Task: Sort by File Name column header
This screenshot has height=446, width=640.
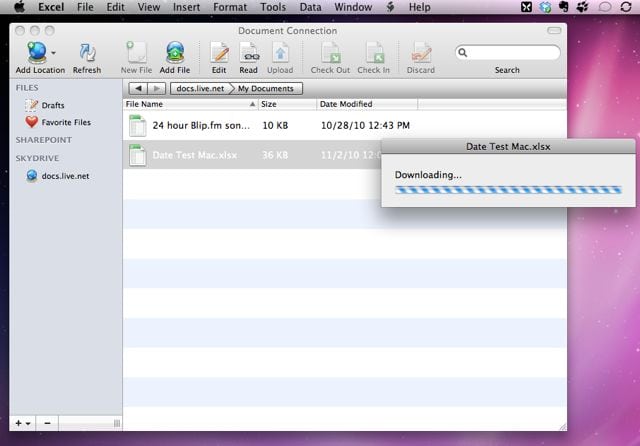Action: [190, 104]
